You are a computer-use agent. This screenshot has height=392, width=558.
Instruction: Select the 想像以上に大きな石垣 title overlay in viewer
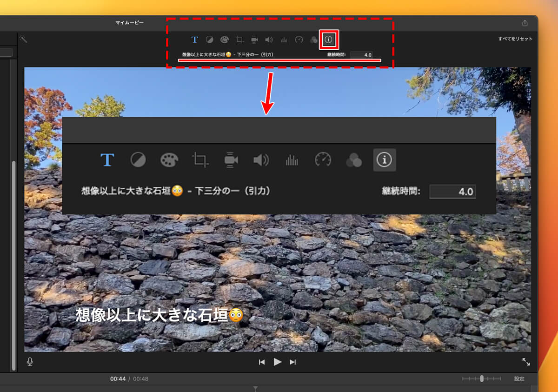[159, 315]
